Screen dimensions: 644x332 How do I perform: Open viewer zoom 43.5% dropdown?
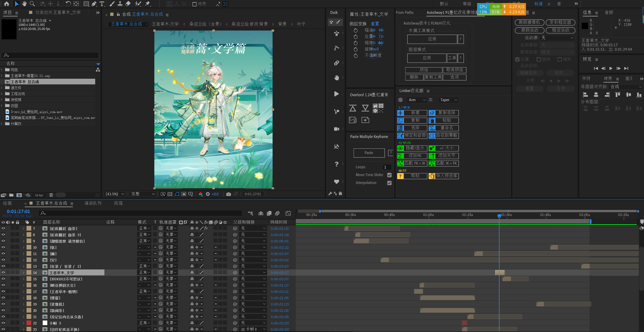[115, 194]
